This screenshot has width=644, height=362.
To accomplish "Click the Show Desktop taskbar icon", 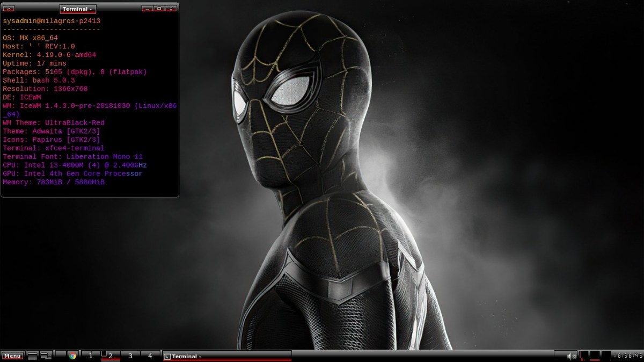I will click(x=33, y=356).
